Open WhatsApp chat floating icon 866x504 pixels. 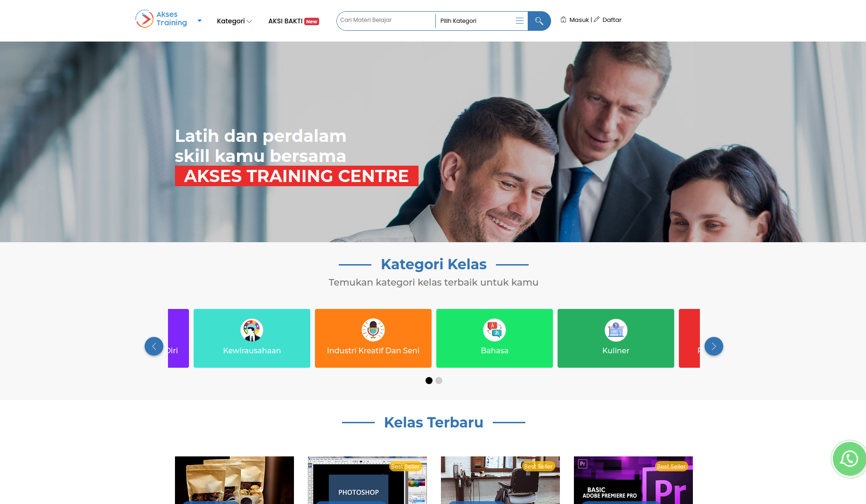[x=849, y=459]
